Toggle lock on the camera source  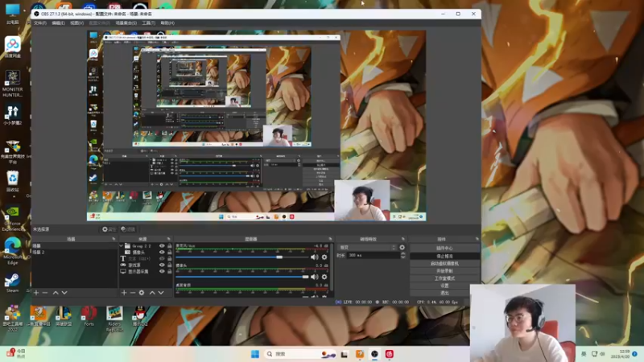point(169,252)
